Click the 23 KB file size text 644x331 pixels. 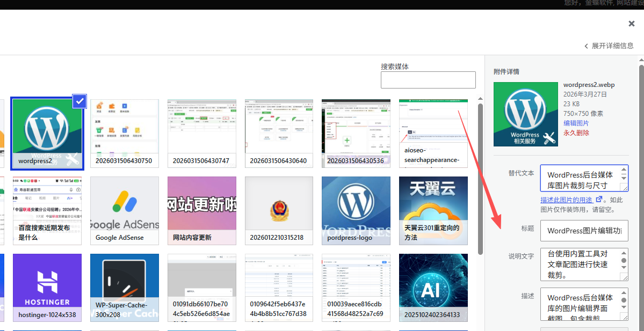click(x=571, y=104)
